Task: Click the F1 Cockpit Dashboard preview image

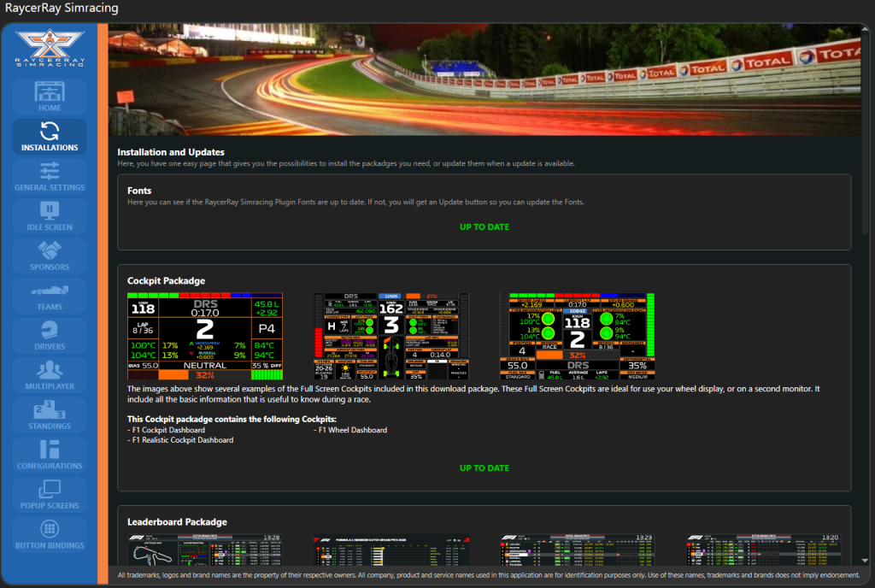Action: click(204, 336)
